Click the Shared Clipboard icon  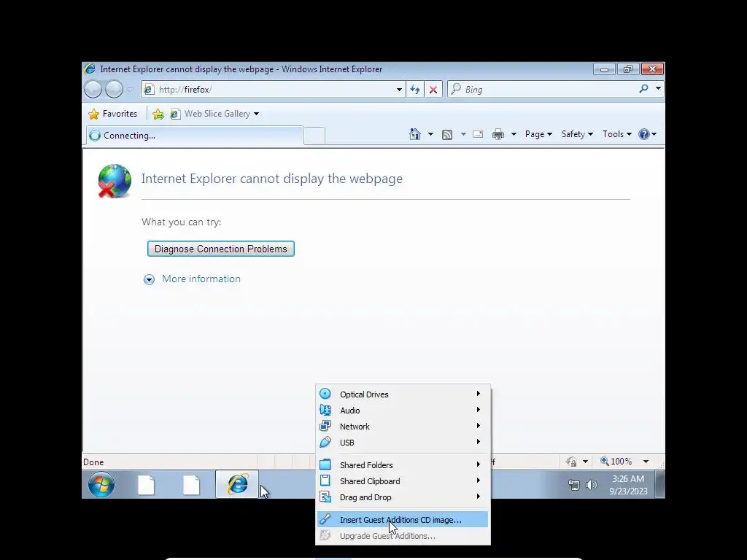click(x=325, y=481)
